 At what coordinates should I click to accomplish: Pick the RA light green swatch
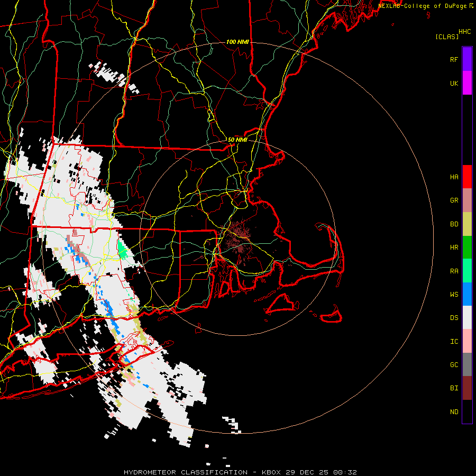[467, 271]
